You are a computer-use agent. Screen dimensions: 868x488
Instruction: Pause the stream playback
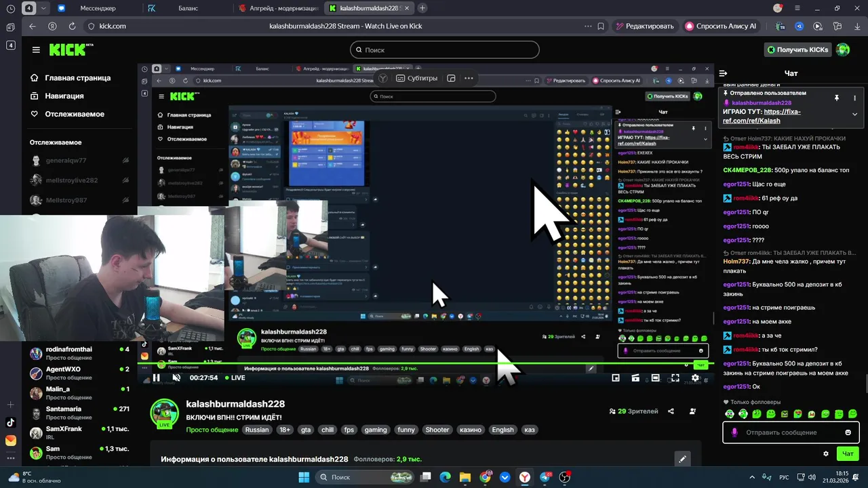156,378
